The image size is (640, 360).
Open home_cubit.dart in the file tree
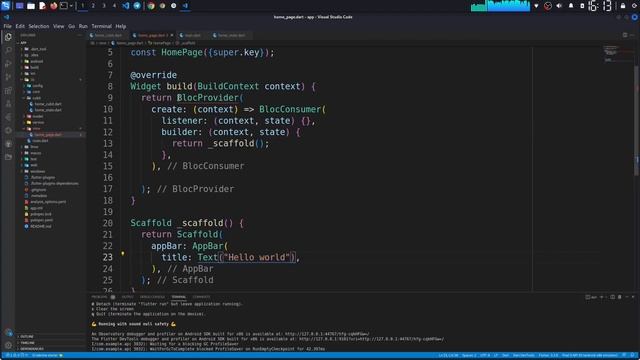tap(50, 104)
